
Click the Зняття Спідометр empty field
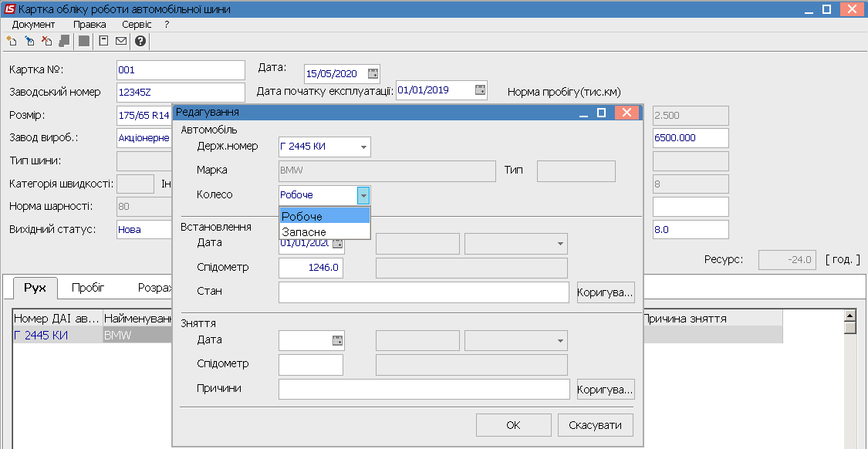pos(311,365)
